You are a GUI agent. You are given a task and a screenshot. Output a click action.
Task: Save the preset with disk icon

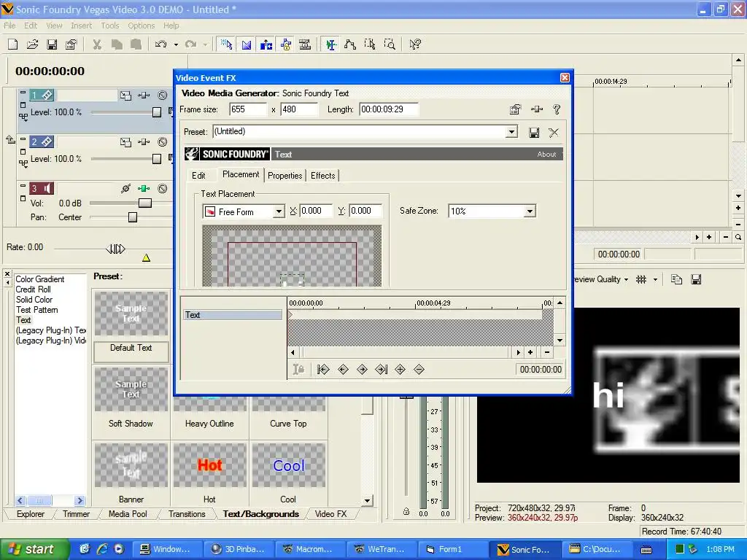click(x=535, y=133)
